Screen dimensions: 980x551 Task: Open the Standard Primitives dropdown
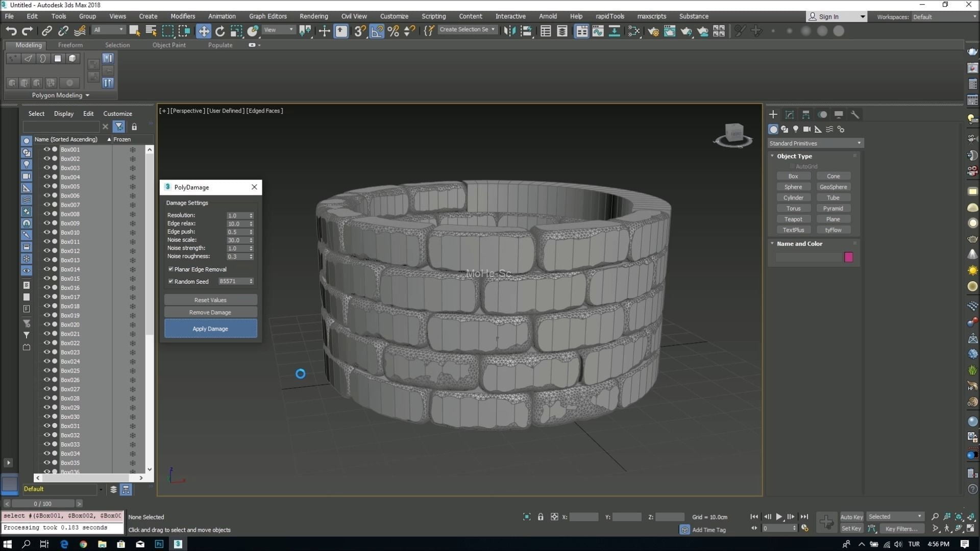coord(815,143)
